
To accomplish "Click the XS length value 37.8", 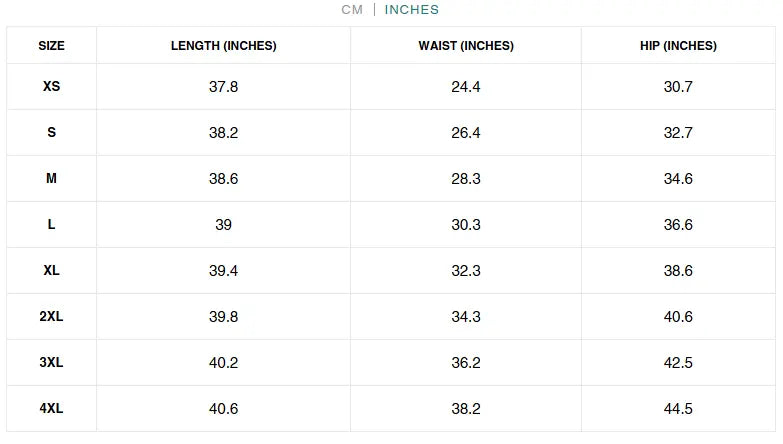I will click(224, 87).
